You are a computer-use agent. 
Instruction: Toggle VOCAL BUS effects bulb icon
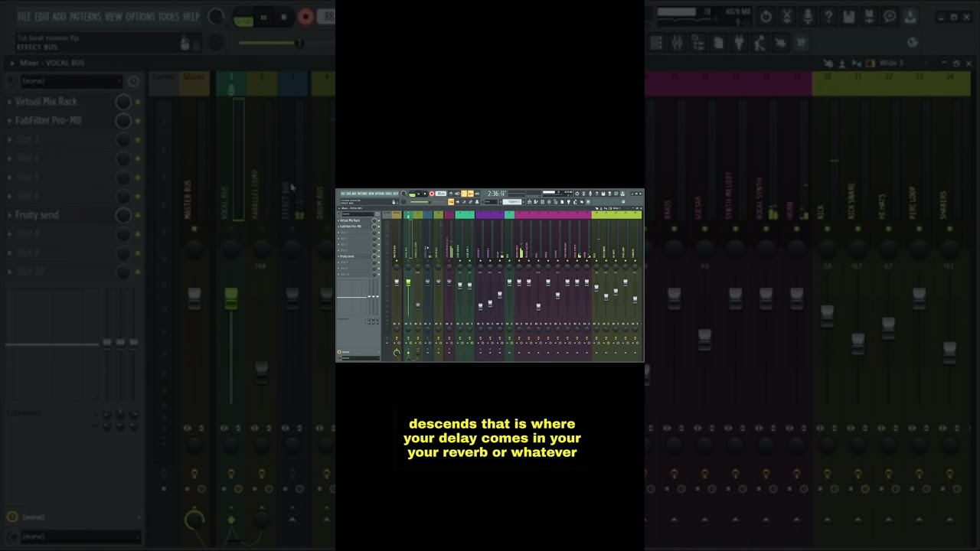coord(408,338)
